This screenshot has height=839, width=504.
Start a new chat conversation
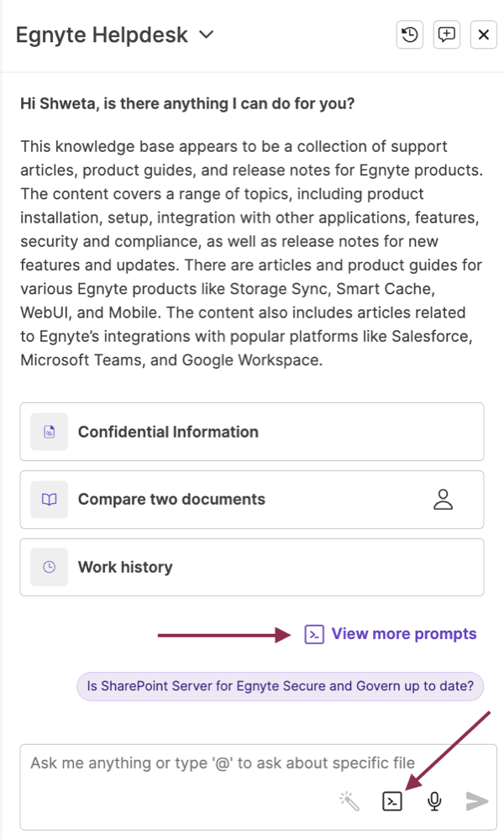(x=446, y=34)
